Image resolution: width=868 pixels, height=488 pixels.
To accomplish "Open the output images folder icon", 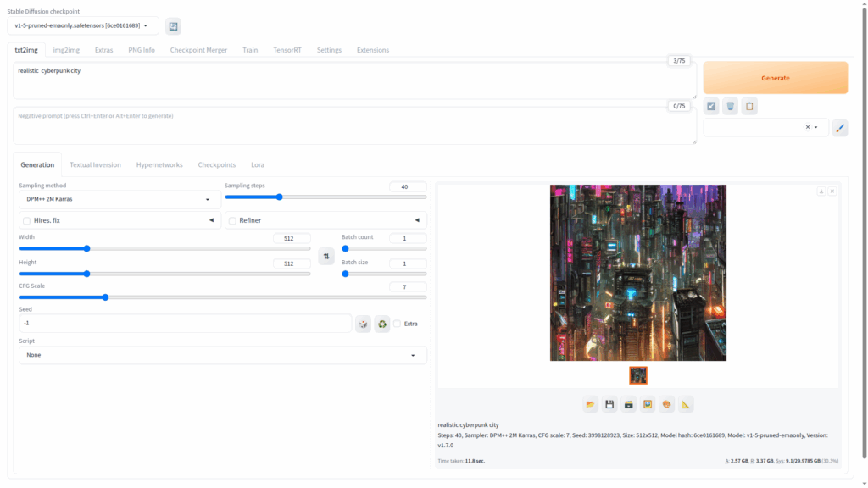I will point(591,404).
